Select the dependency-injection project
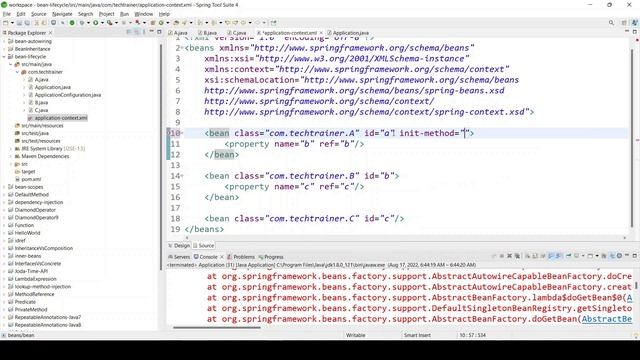Image resolution: width=640 pixels, height=360 pixels. (x=39, y=202)
